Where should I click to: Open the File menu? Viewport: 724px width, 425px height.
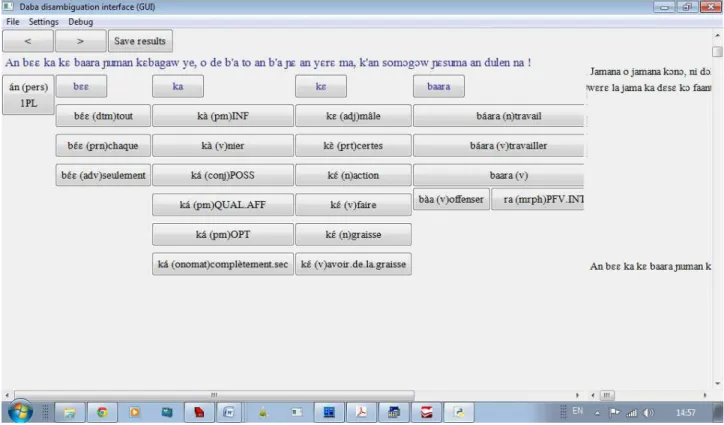pos(12,22)
